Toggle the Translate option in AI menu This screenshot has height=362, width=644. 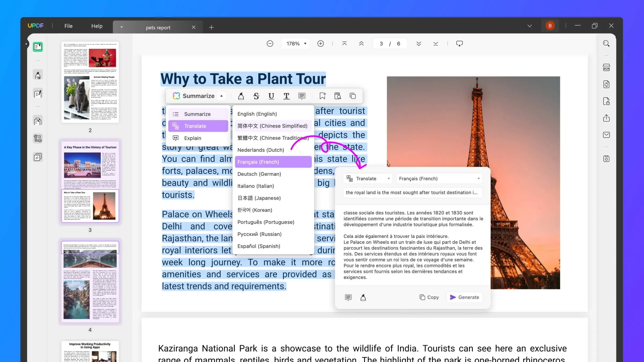pyautogui.click(x=195, y=126)
